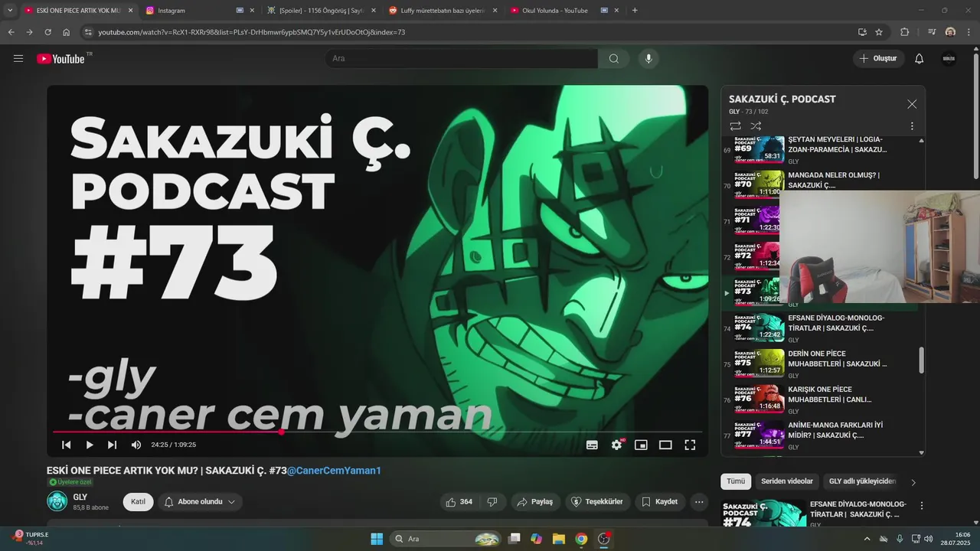The height and width of the screenshot is (551, 980).
Task: Open options for suggested #74 video
Action: coord(922,506)
